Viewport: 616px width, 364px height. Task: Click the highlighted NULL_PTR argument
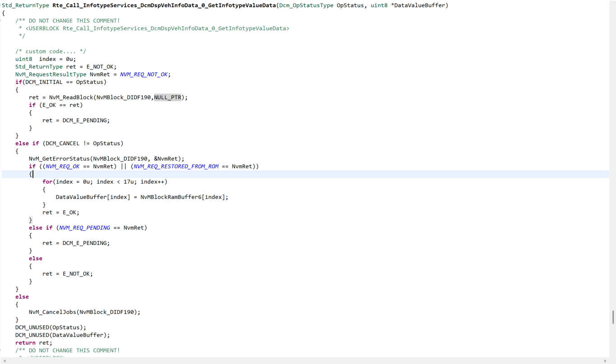(167, 97)
